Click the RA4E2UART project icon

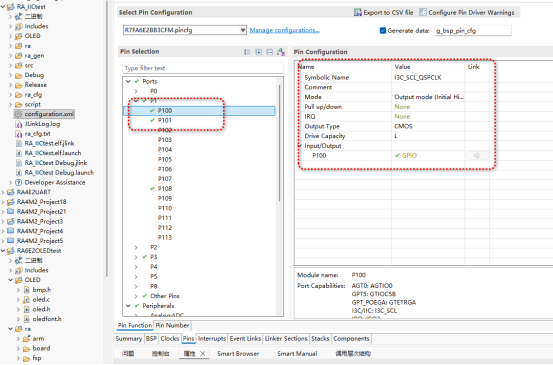pyautogui.click(x=11, y=192)
